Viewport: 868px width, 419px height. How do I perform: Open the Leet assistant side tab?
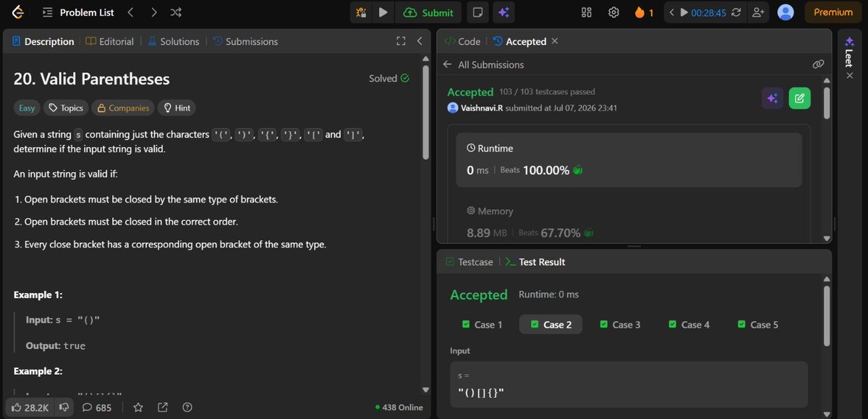point(849,53)
